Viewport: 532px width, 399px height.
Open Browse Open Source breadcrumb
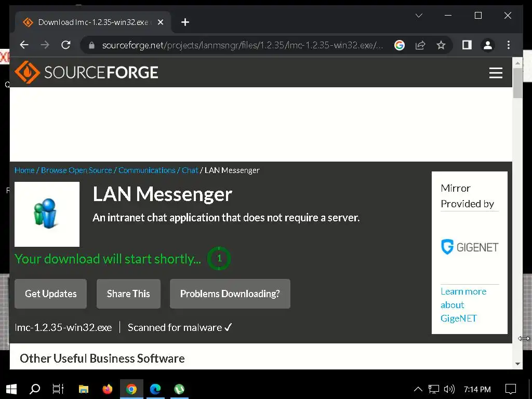tap(76, 170)
